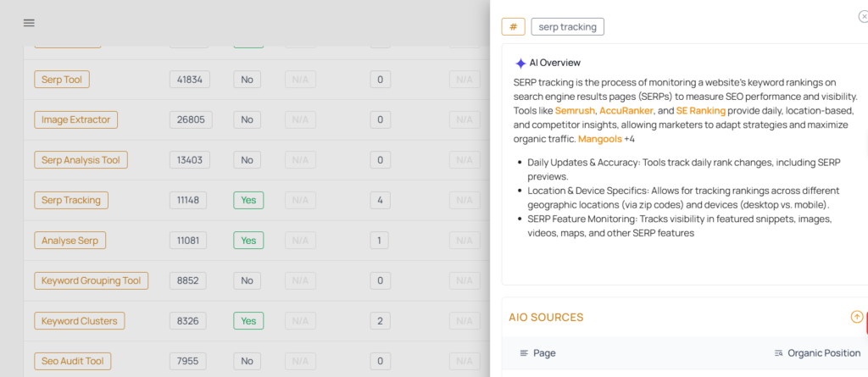Click the volume value 26805
The width and height of the screenshot is (868, 377).
[191, 119]
